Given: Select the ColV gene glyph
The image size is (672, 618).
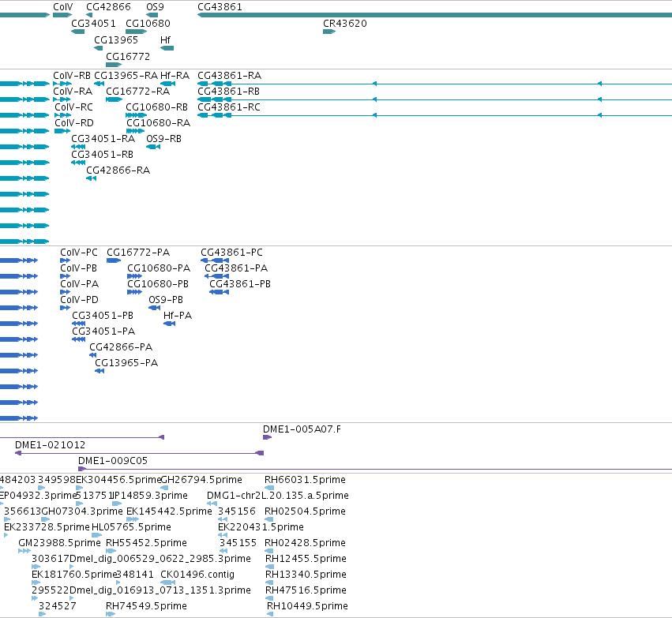Looking at the screenshot, I should tap(62, 15).
